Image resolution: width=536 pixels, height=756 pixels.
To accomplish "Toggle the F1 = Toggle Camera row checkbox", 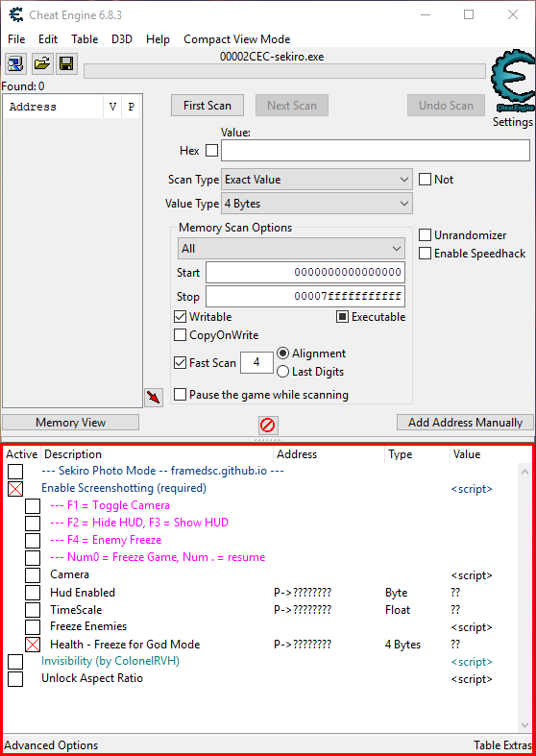I will [x=33, y=506].
